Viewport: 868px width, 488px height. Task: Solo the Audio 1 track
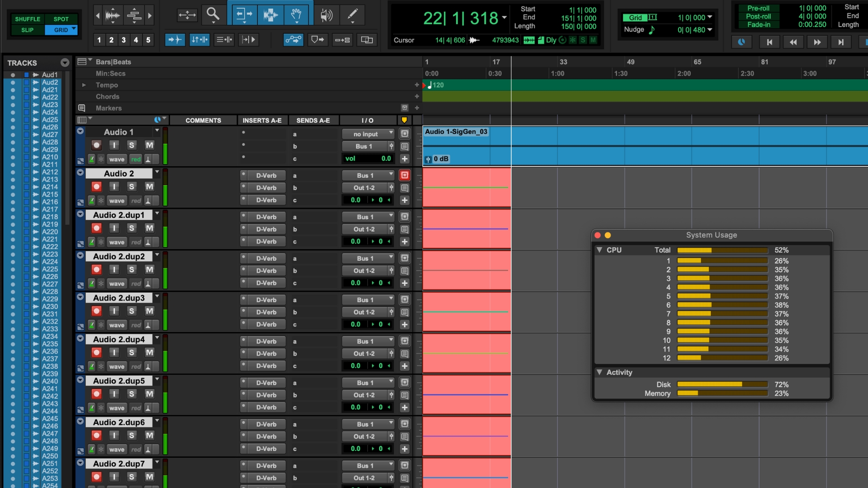tap(132, 145)
